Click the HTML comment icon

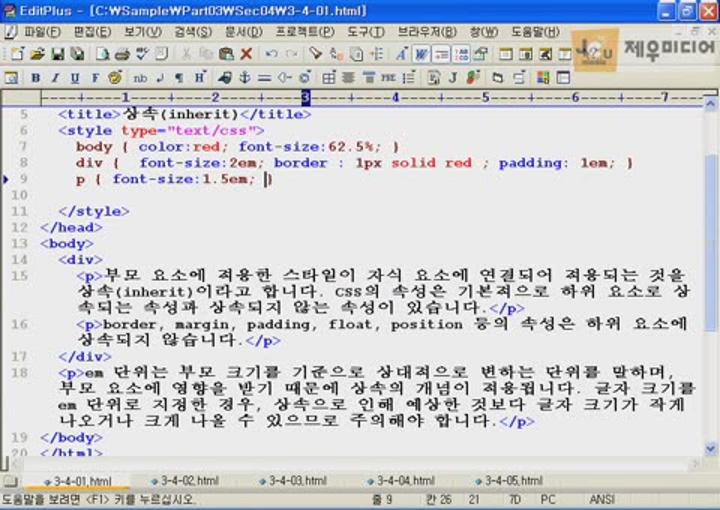pyautogui.click(x=284, y=78)
